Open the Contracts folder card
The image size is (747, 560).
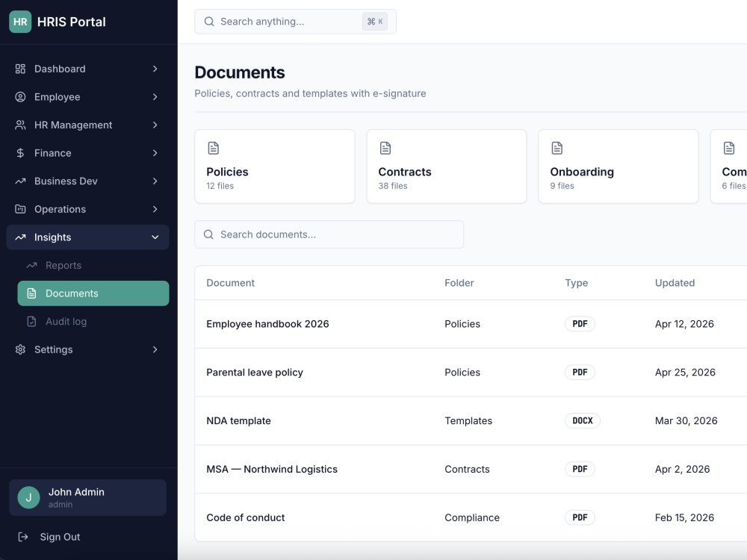coord(447,167)
